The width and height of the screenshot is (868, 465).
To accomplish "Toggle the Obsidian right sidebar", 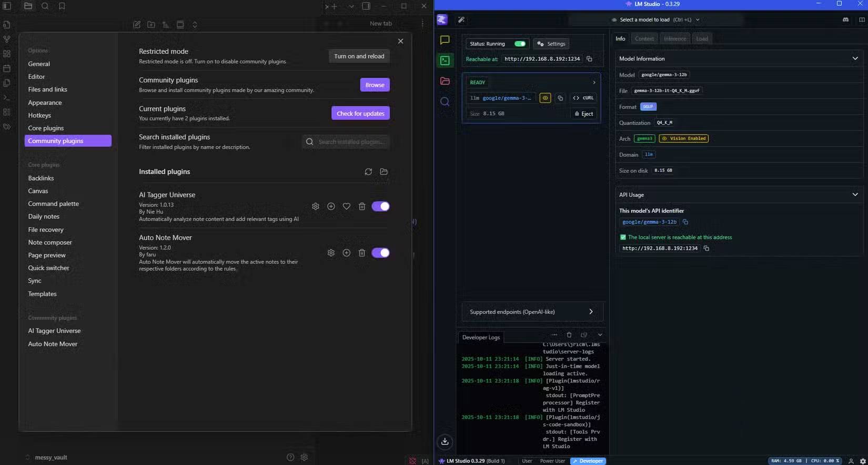I will point(366,6).
